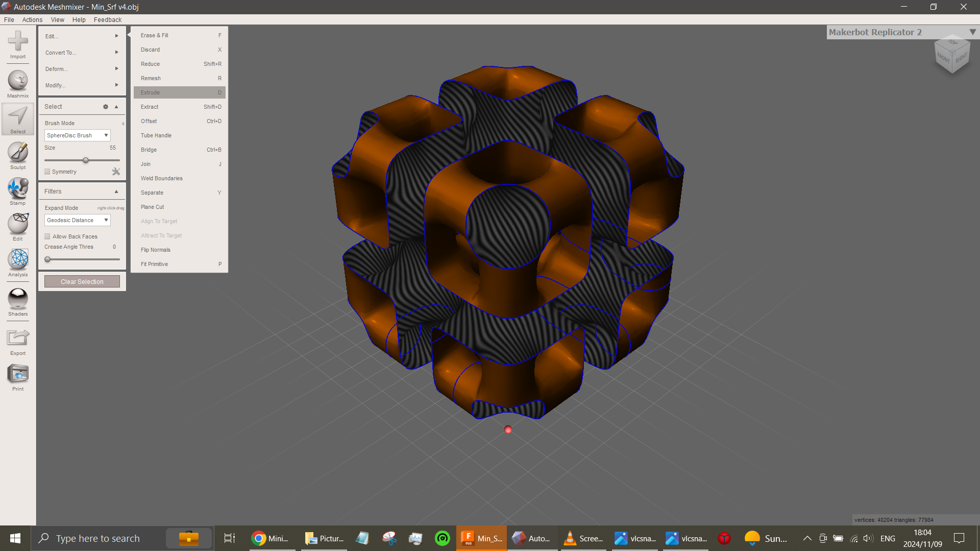This screenshot has height=551, width=980.
Task: Open the Autodesk Meshmixer taskbar item
Action: pyautogui.click(x=532, y=538)
